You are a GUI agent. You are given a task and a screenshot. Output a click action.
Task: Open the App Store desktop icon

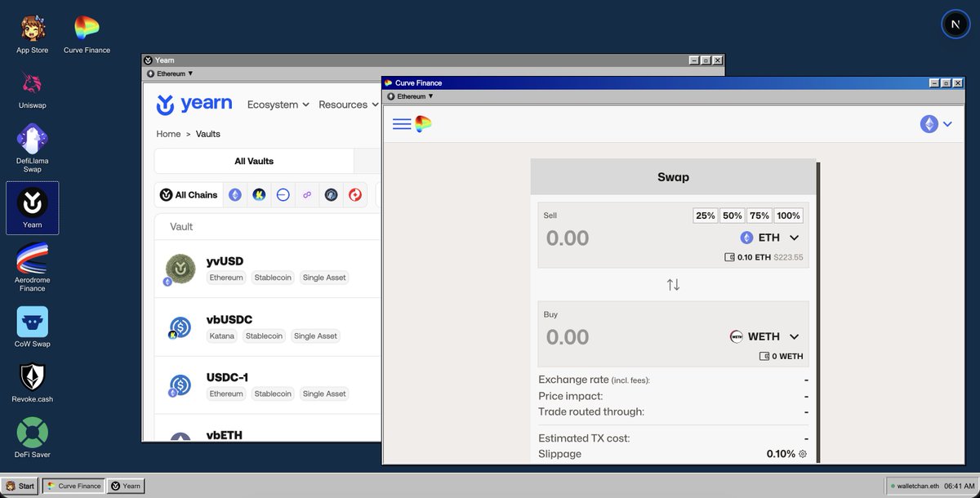pyautogui.click(x=33, y=34)
